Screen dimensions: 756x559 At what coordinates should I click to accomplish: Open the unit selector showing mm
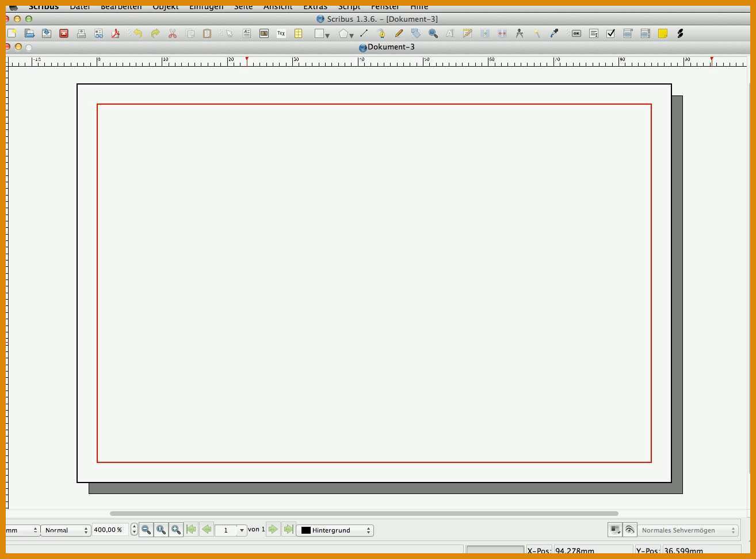pyautogui.click(x=22, y=530)
